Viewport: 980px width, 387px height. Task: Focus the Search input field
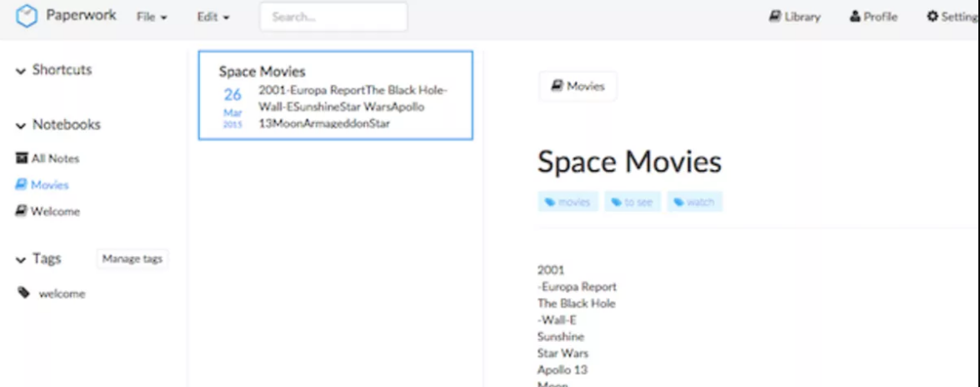(x=333, y=18)
